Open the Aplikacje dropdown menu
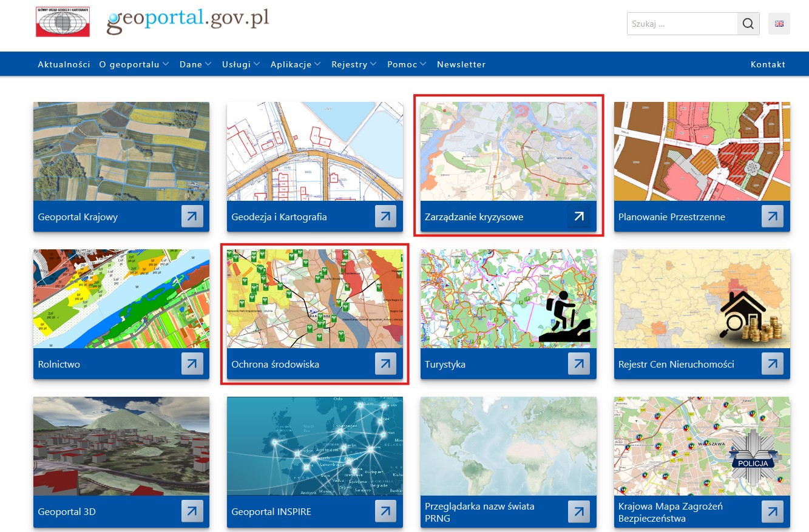Screen dimensions: 809x532 click(295, 64)
